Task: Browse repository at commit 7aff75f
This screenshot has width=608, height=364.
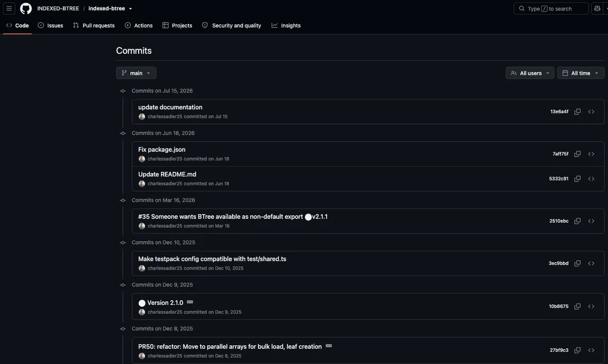Action: [591, 154]
